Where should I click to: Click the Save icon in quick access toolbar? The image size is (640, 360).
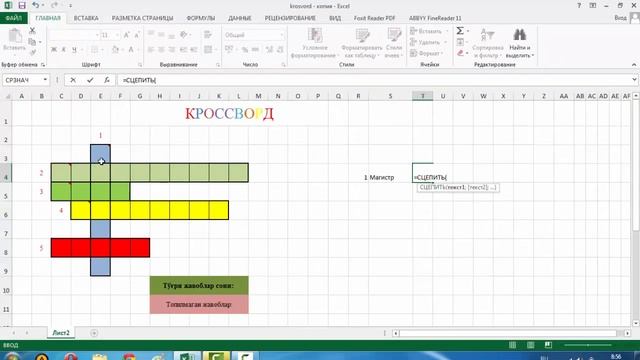[x=22, y=5]
